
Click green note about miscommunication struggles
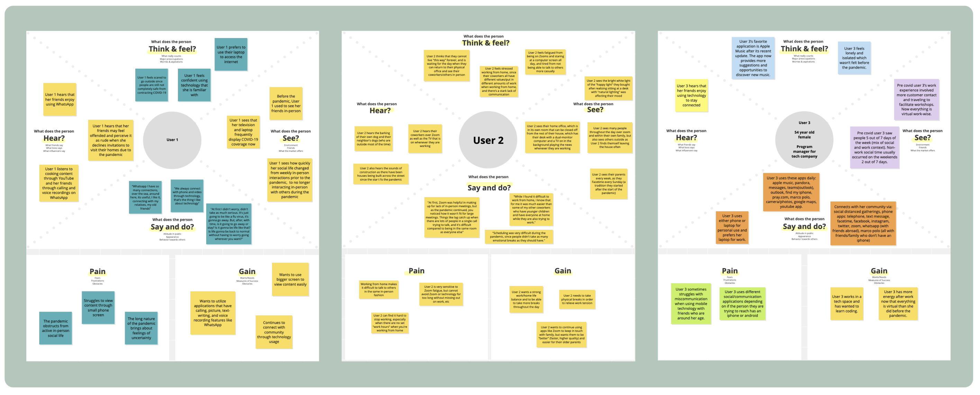[691, 304]
